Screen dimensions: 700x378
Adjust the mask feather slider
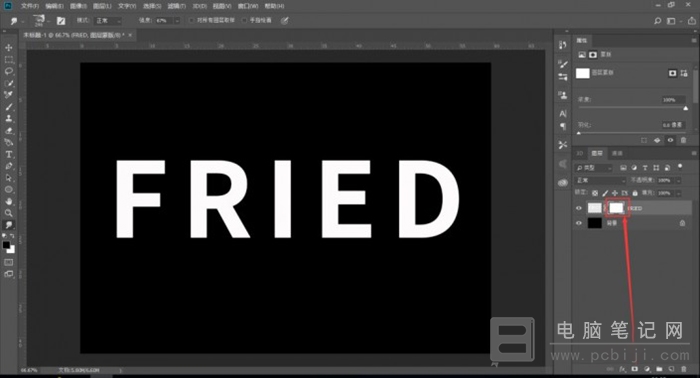579,133
